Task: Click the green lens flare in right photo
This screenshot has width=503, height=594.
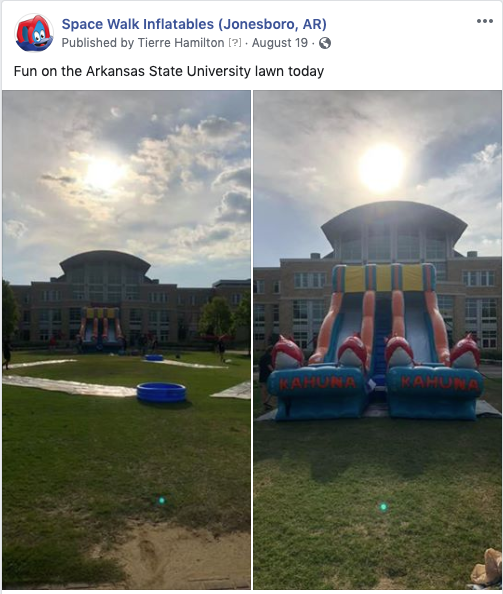Action: pyautogui.click(x=383, y=506)
